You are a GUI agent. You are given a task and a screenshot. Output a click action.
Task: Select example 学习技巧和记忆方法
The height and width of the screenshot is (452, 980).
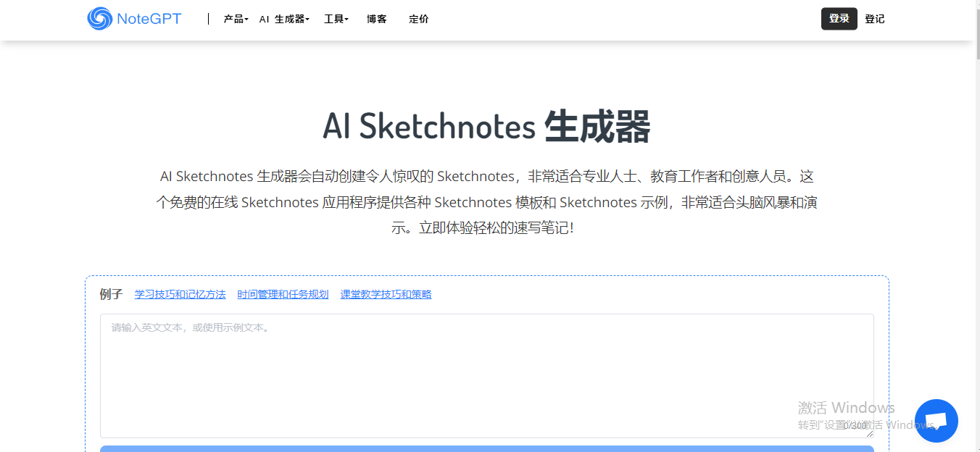pyautogui.click(x=180, y=294)
